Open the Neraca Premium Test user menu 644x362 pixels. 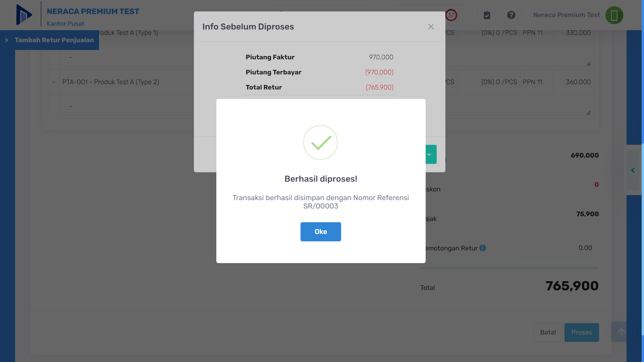click(x=567, y=15)
